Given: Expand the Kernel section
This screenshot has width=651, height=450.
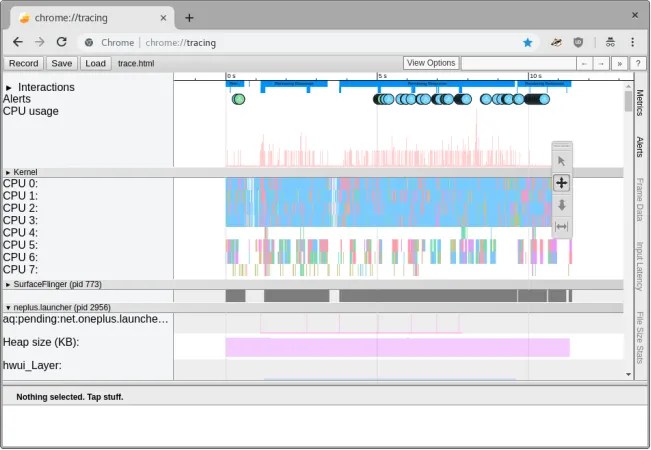Looking at the screenshot, I should (8, 172).
